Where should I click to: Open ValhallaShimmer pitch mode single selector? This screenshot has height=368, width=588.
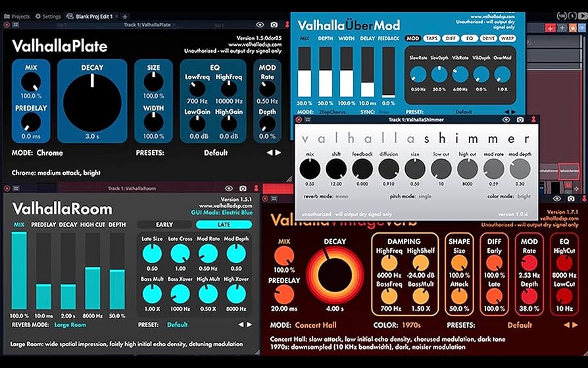425,196
